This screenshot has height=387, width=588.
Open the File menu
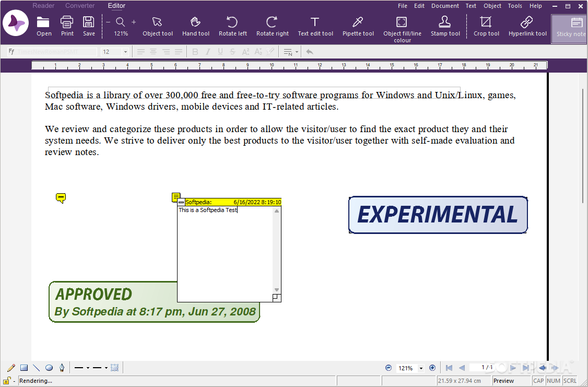(403, 6)
